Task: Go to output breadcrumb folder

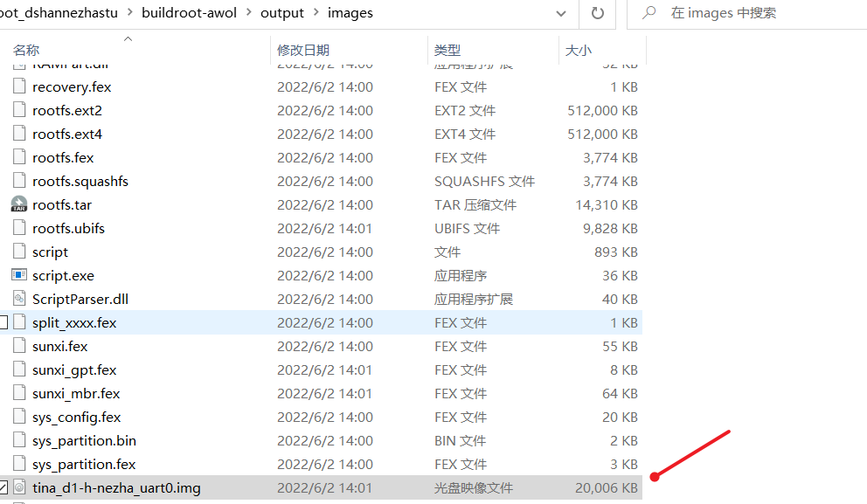Action: (282, 13)
